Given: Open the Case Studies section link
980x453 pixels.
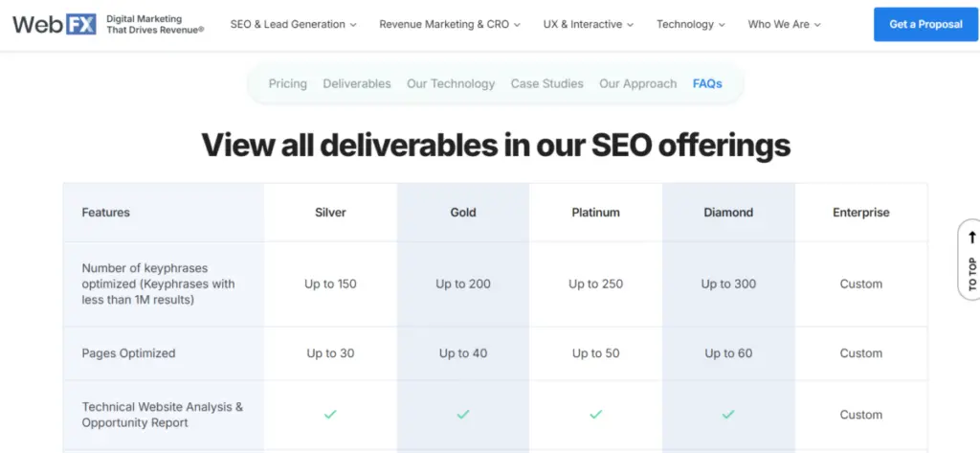Looking at the screenshot, I should click(x=546, y=83).
